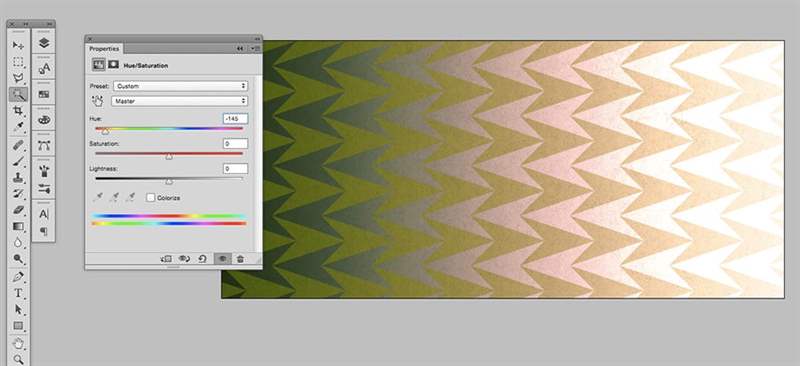Select the Brush tool
This screenshot has width=800, height=366.
point(18,162)
